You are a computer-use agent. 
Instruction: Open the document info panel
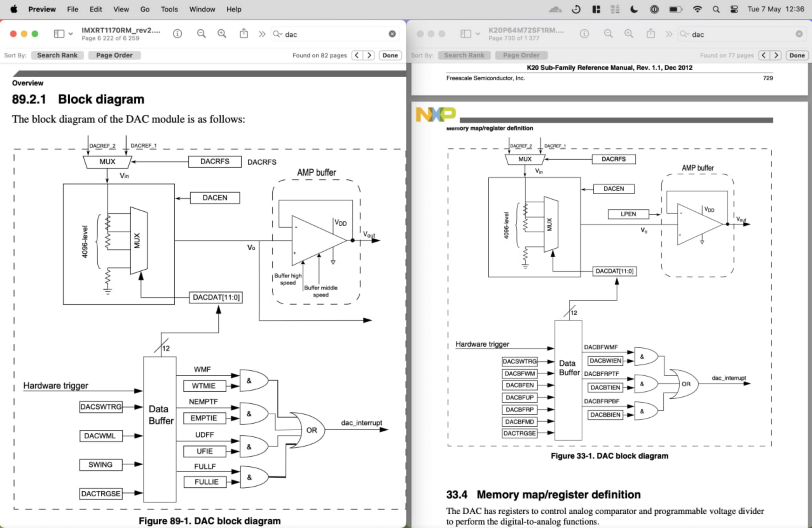177,34
